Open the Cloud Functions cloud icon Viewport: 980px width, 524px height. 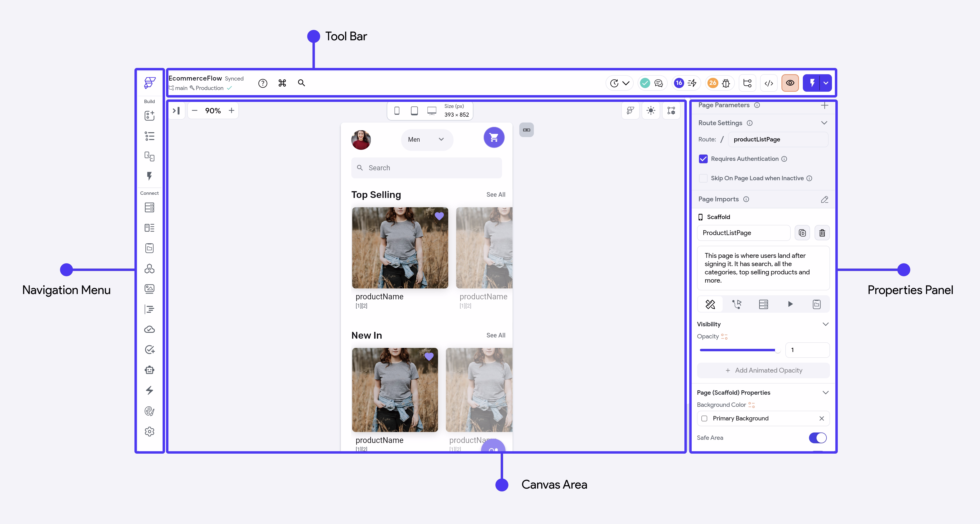[149, 329]
